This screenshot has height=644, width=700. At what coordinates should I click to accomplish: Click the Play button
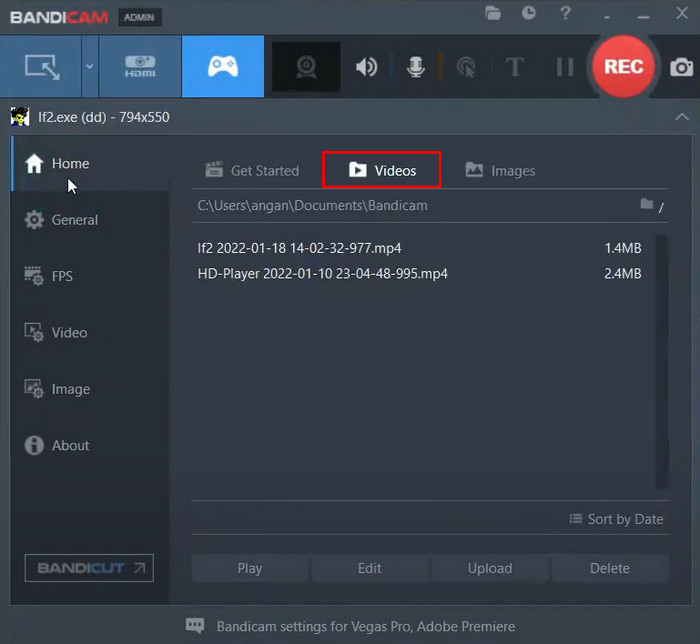point(250,568)
